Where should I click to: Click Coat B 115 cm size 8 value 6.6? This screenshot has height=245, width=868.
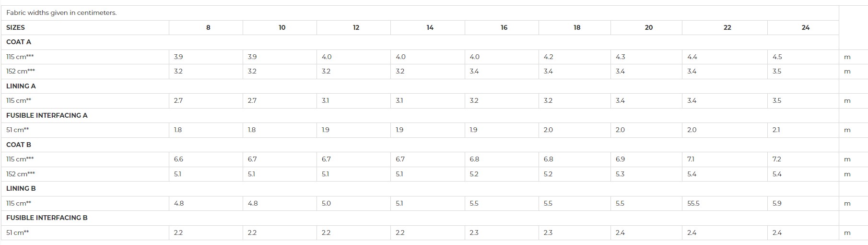click(x=178, y=159)
